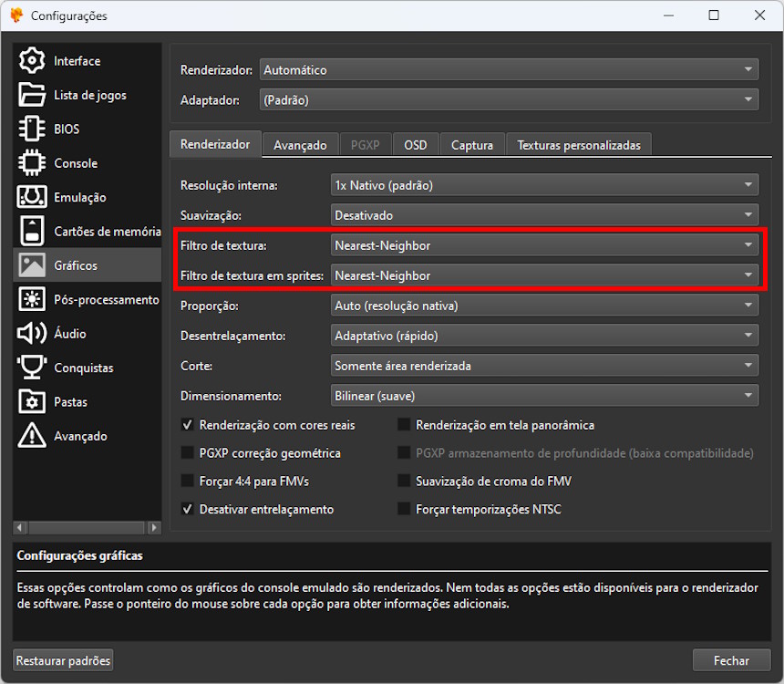Disable Renderização com cores reais checkbox

pos(188,425)
